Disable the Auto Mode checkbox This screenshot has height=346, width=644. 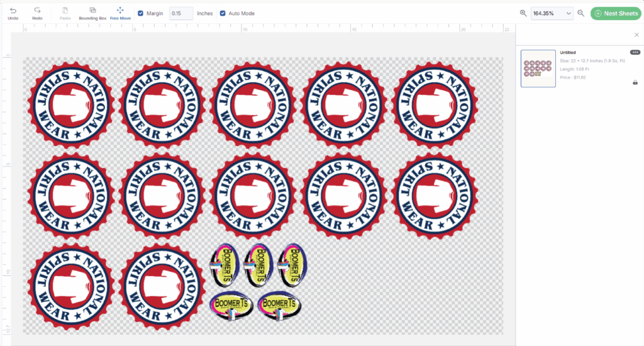click(x=223, y=13)
